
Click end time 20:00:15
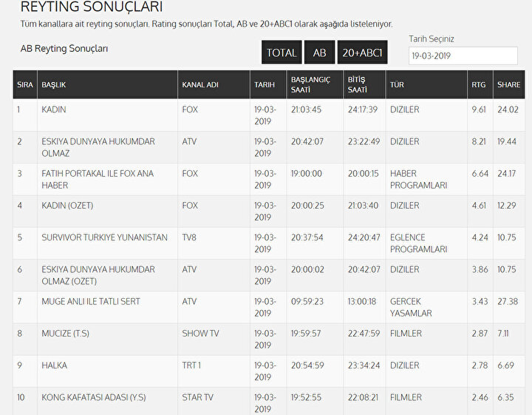[x=363, y=174]
